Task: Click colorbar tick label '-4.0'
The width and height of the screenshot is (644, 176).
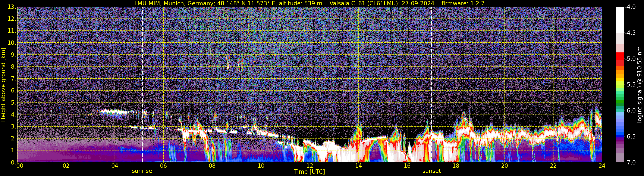Action: pos(630,7)
